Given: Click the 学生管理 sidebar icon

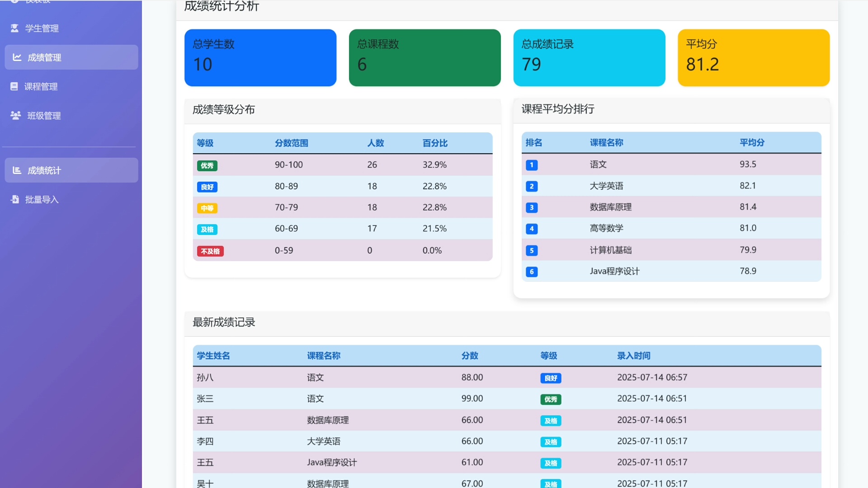Looking at the screenshot, I should [14, 28].
